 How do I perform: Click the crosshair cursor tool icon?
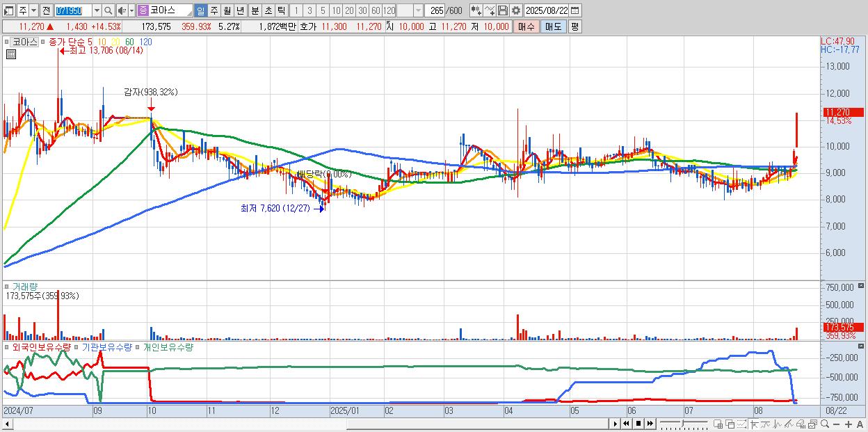tap(754, 424)
